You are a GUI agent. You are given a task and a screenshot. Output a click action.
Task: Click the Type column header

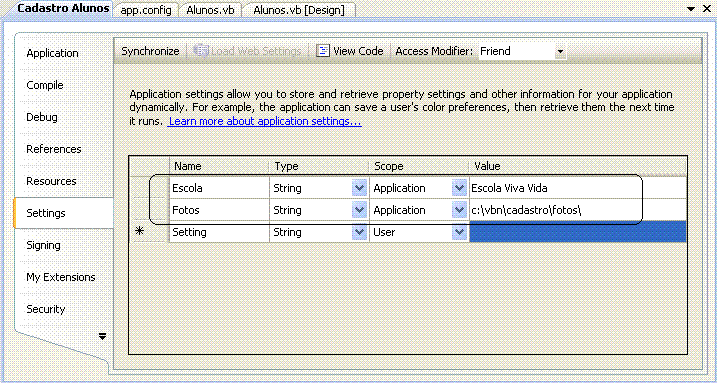pyautogui.click(x=319, y=166)
